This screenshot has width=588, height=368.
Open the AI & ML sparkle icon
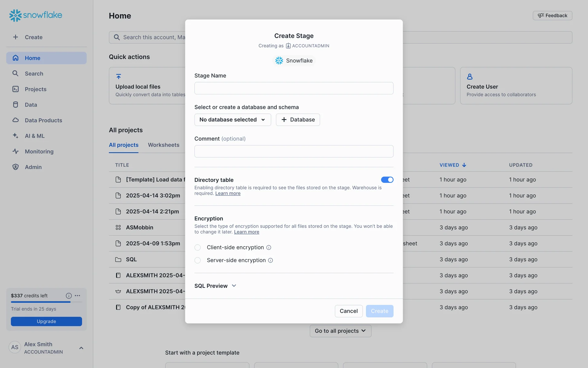[16, 136]
